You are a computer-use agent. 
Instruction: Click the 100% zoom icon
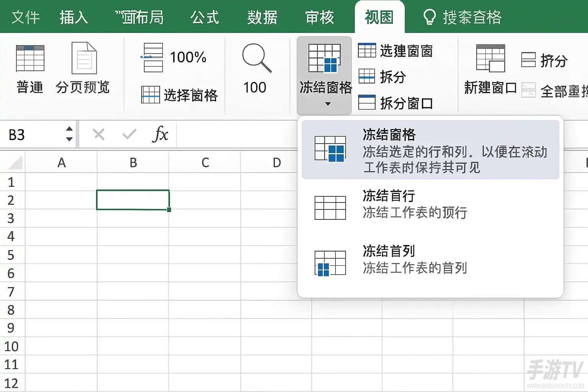point(153,57)
